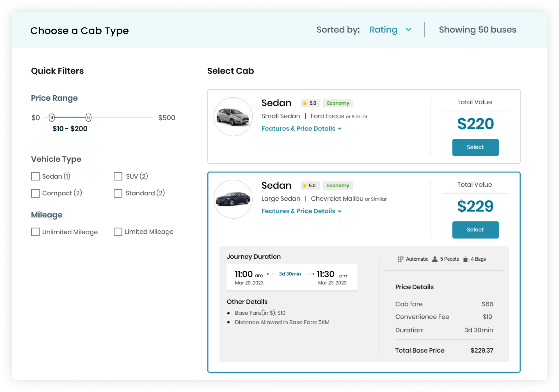The height and width of the screenshot is (392, 559).
Task: Click the right price range slider handle
Action: coord(88,118)
